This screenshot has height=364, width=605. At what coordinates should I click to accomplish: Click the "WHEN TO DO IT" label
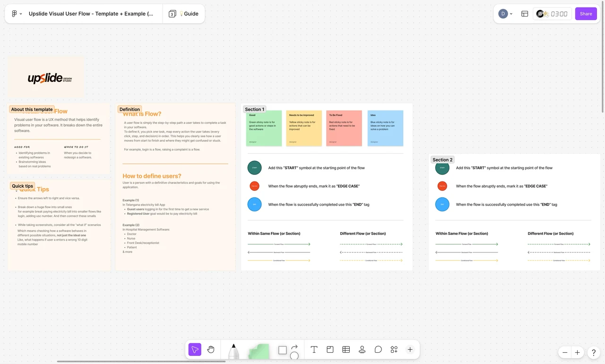[76, 147]
